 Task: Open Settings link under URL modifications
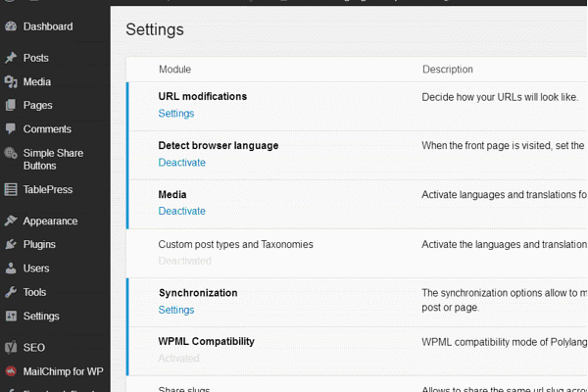point(176,114)
